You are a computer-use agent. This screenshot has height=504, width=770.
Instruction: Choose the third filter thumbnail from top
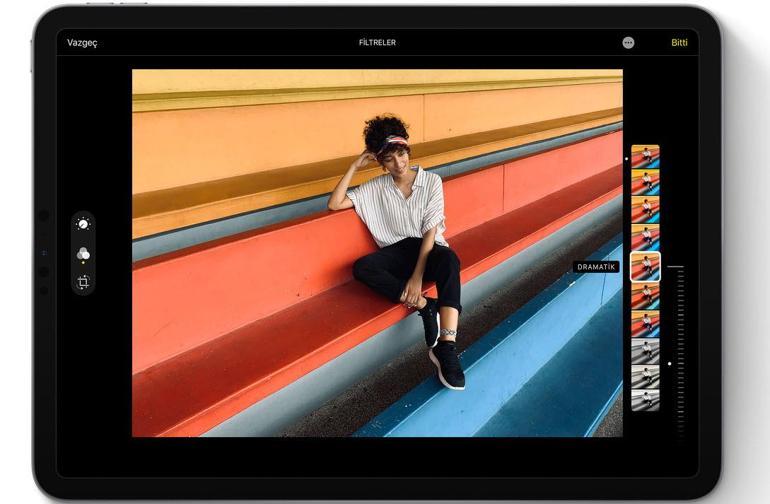click(x=645, y=210)
